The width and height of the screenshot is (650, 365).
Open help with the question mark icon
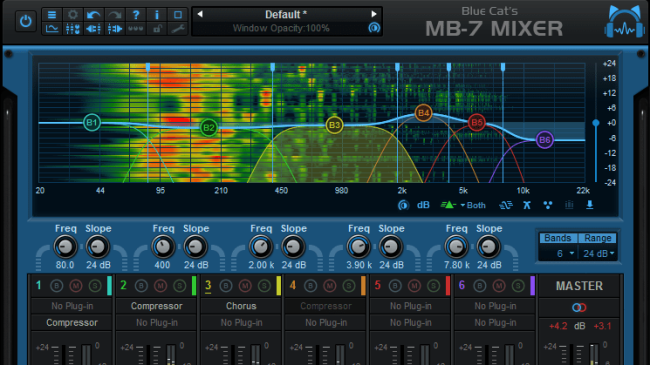tap(136, 15)
